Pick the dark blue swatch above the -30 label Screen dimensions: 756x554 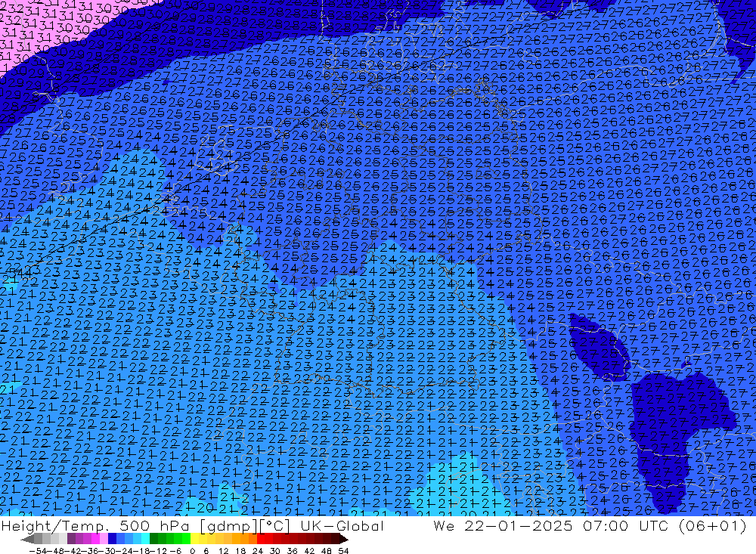pos(112,540)
